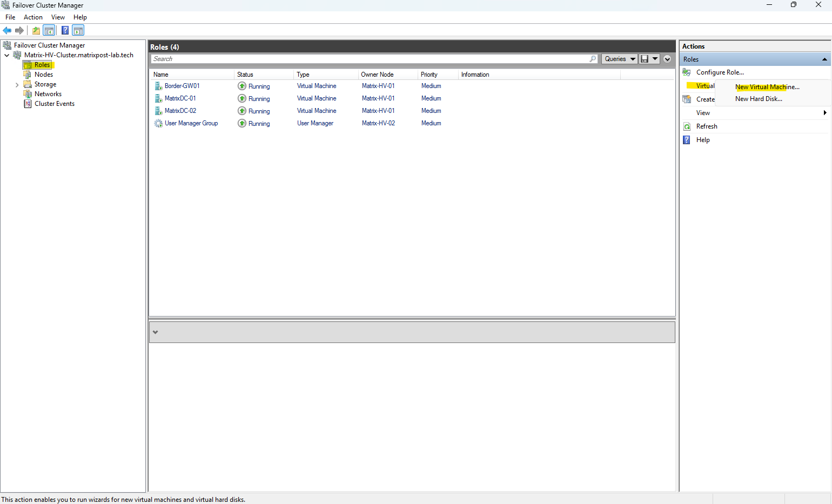The height and width of the screenshot is (504, 832).
Task: Select the User Manager Group gear icon
Action: [158, 123]
